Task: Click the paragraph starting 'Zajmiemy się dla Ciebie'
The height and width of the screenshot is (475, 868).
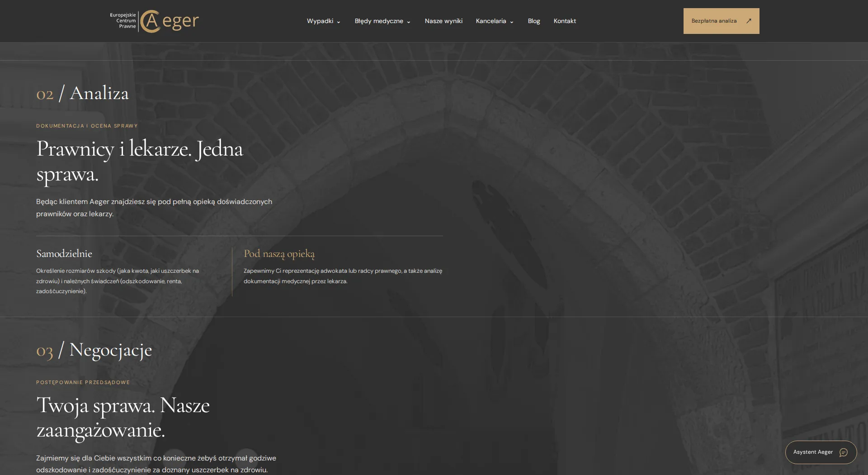Action: (x=156, y=464)
